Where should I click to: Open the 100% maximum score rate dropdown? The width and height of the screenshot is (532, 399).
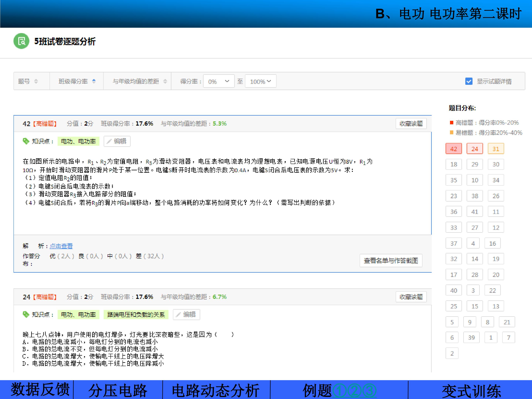click(260, 81)
